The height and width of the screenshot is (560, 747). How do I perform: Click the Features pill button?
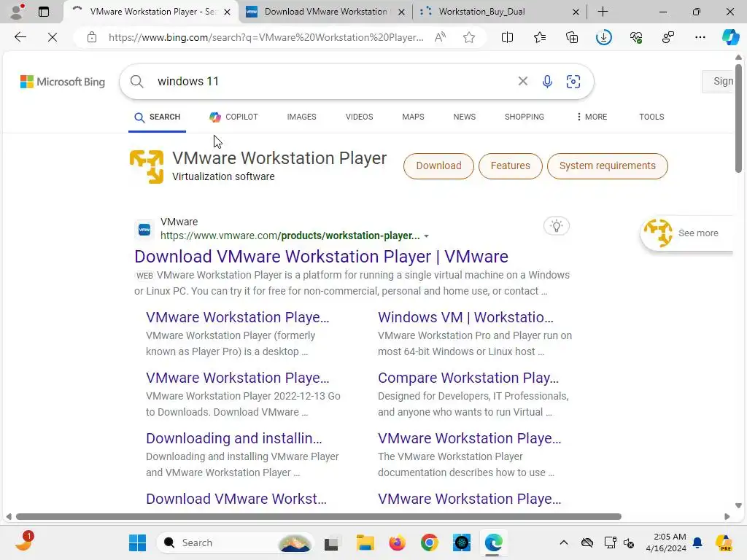point(510,166)
